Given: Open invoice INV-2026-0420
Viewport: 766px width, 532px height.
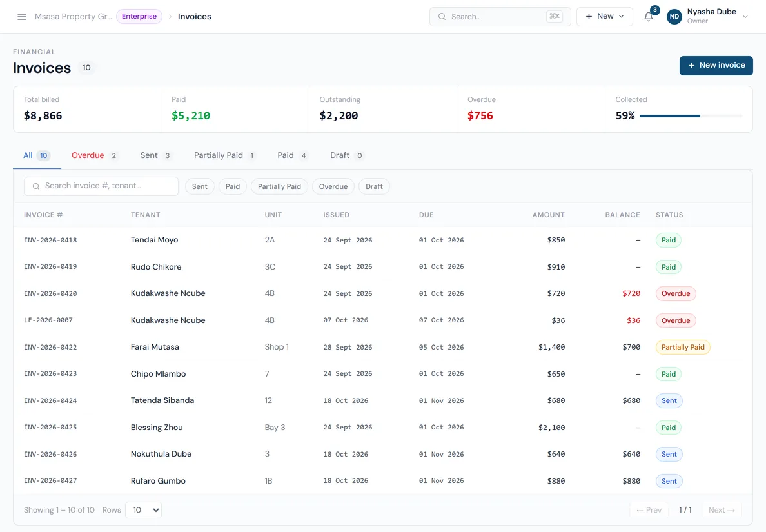Looking at the screenshot, I should coord(50,293).
